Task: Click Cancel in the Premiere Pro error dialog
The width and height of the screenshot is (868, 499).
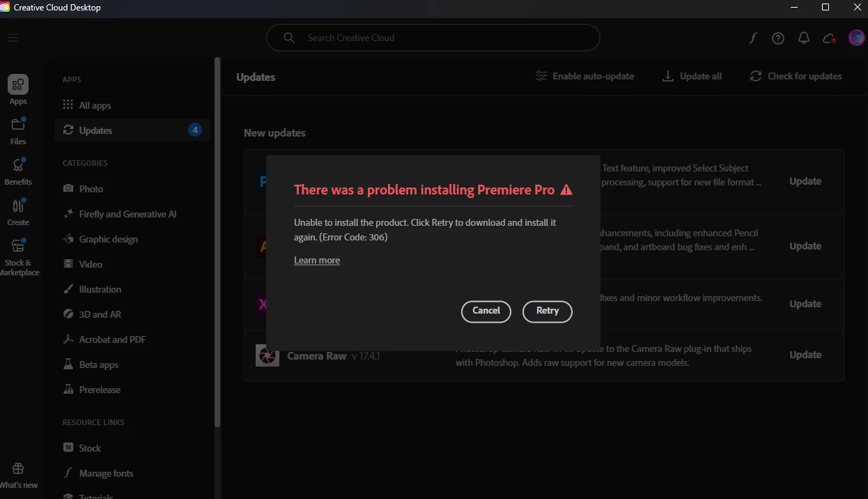Action: click(486, 312)
